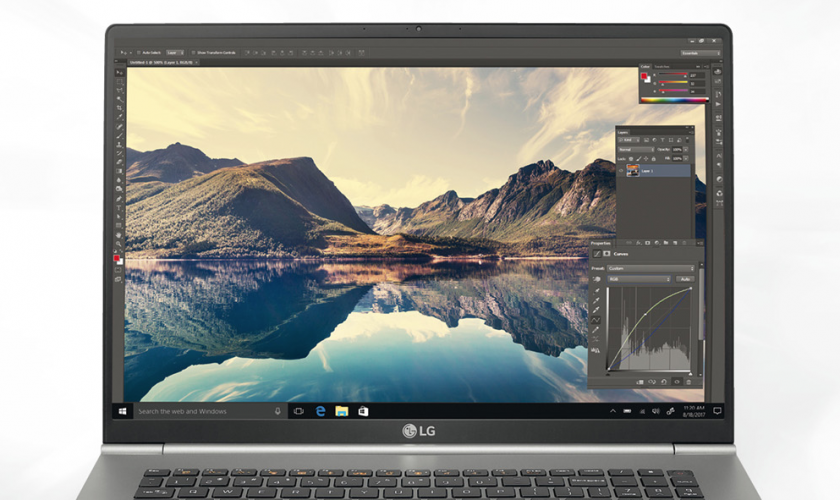Select the Rectangular Marquee tool
This screenshot has width=840, height=500.
(119, 81)
